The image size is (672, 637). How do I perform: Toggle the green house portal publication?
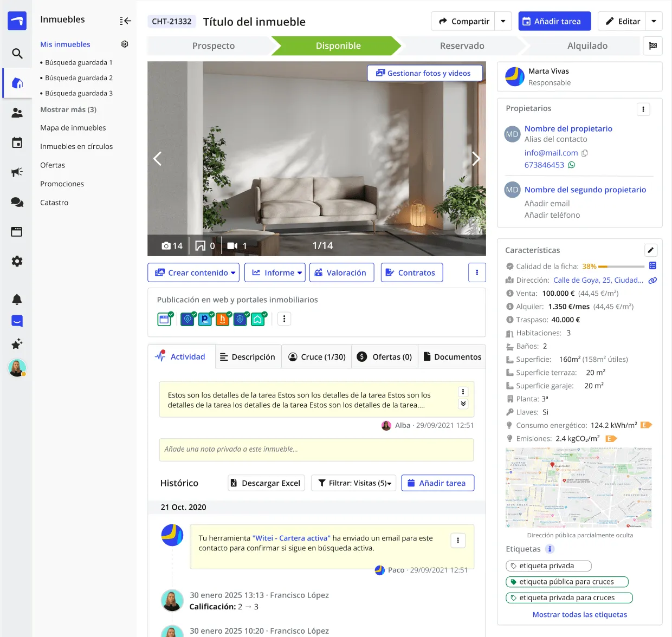coord(259,319)
